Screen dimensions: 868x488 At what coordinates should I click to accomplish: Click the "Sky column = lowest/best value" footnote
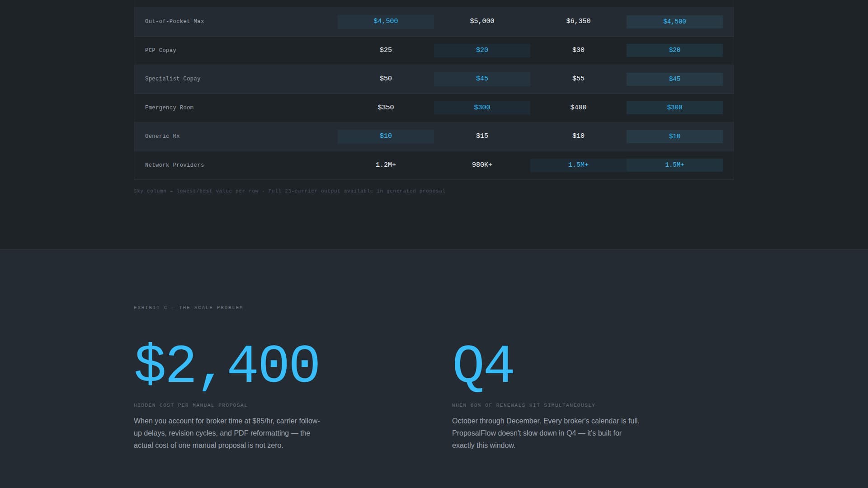coord(289,191)
